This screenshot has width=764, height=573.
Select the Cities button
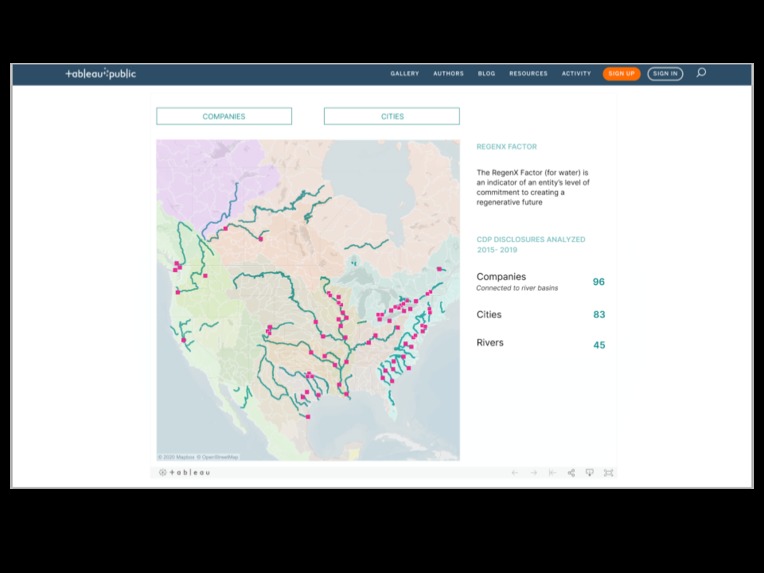392,116
